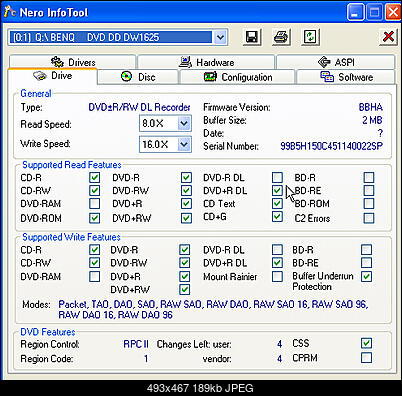The image size is (402, 396).
Task: Switch to the ASPI tab
Action: pyautogui.click(x=336, y=62)
